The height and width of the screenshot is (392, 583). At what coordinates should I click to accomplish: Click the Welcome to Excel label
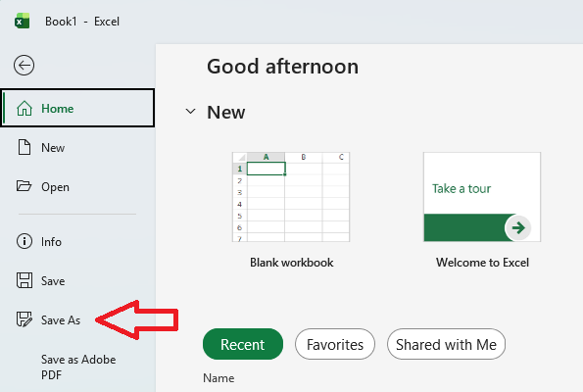[482, 263]
